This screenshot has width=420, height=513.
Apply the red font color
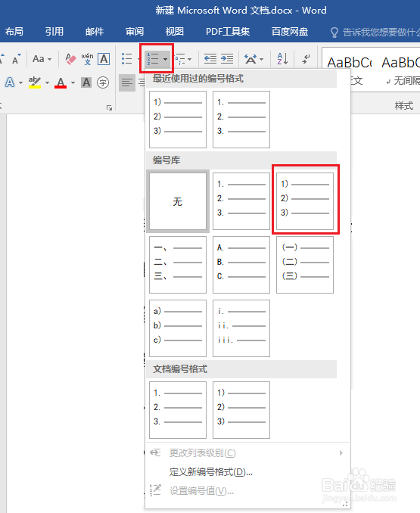click(x=61, y=82)
